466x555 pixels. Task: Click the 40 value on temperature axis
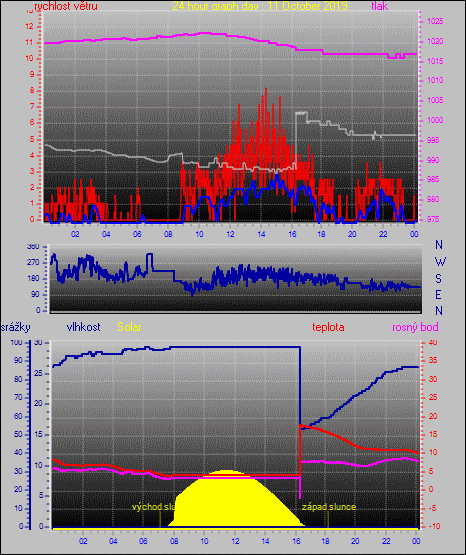433,343
